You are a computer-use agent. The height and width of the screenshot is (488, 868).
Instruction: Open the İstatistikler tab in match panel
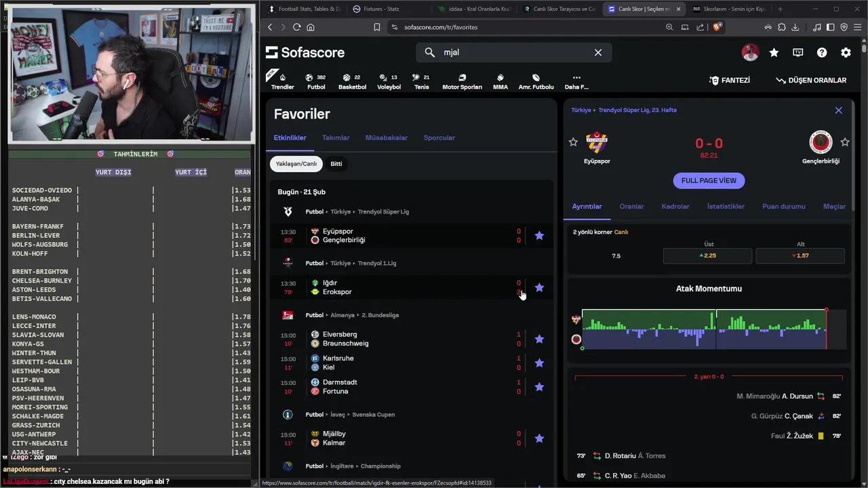726,207
